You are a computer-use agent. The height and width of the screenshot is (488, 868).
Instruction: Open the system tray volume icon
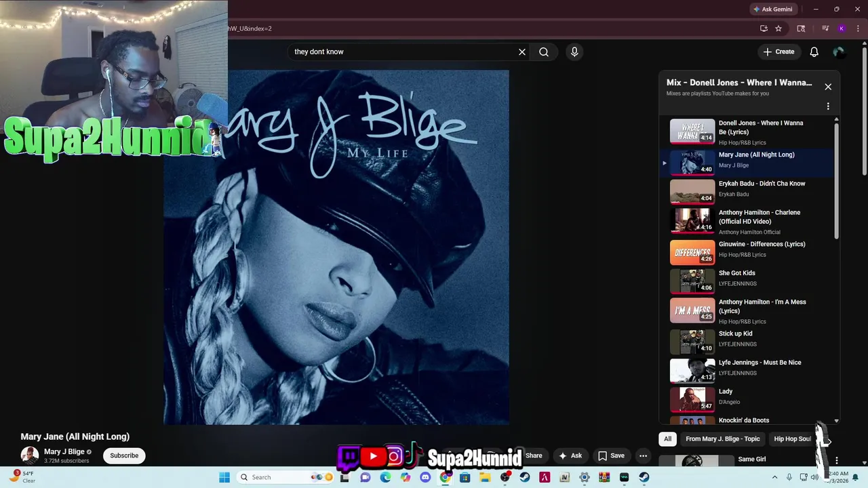pyautogui.click(x=814, y=477)
